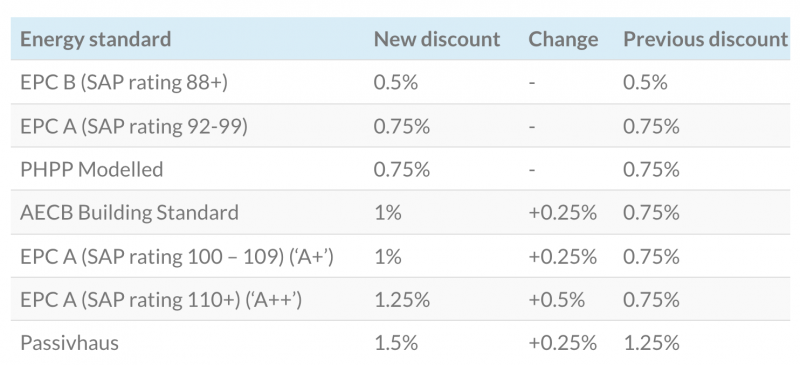Click the 1.5% new discount for Passivhaus
The height and width of the screenshot is (365, 800).
pyautogui.click(x=395, y=343)
